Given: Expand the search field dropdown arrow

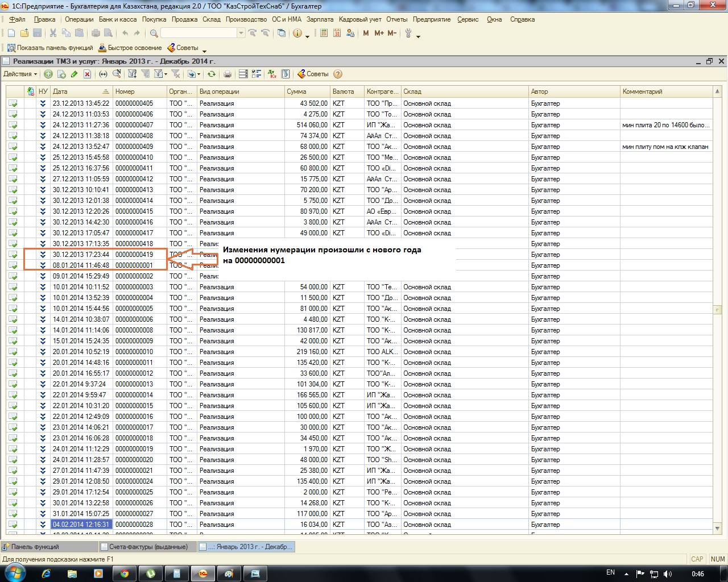Looking at the screenshot, I should point(241,33).
